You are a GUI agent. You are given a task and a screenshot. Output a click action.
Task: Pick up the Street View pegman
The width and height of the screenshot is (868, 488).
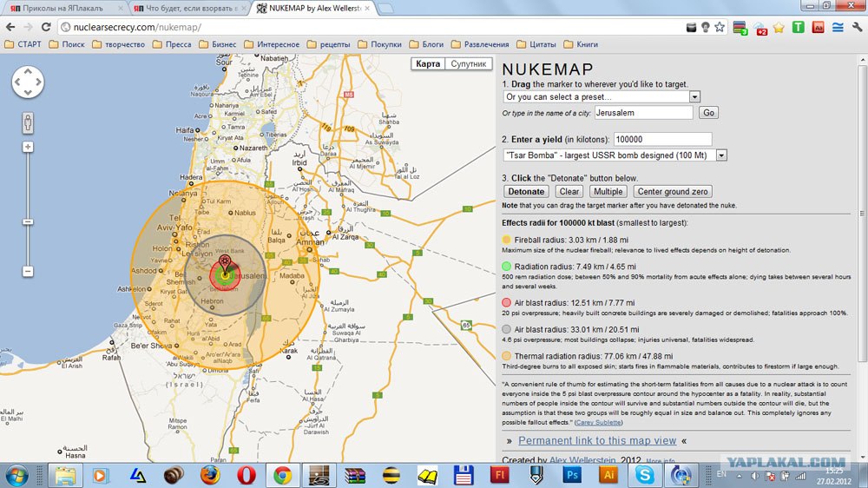28,123
